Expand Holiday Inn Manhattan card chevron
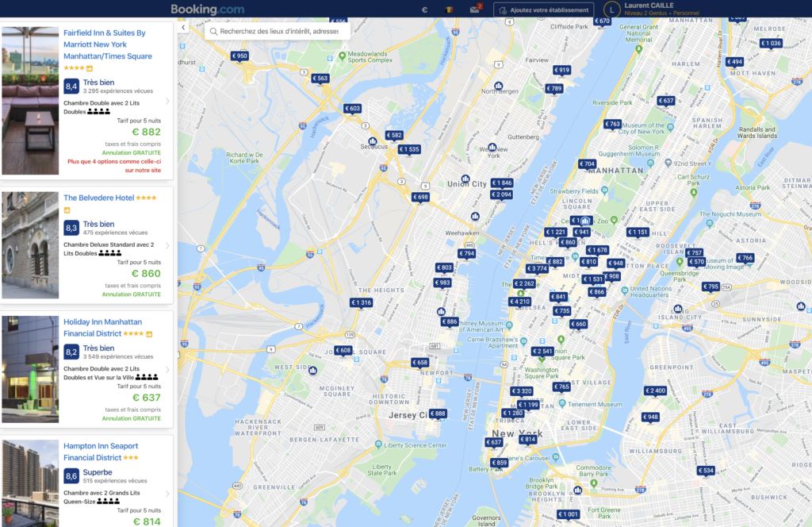The width and height of the screenshot is (812, 527). click(167, 370)
